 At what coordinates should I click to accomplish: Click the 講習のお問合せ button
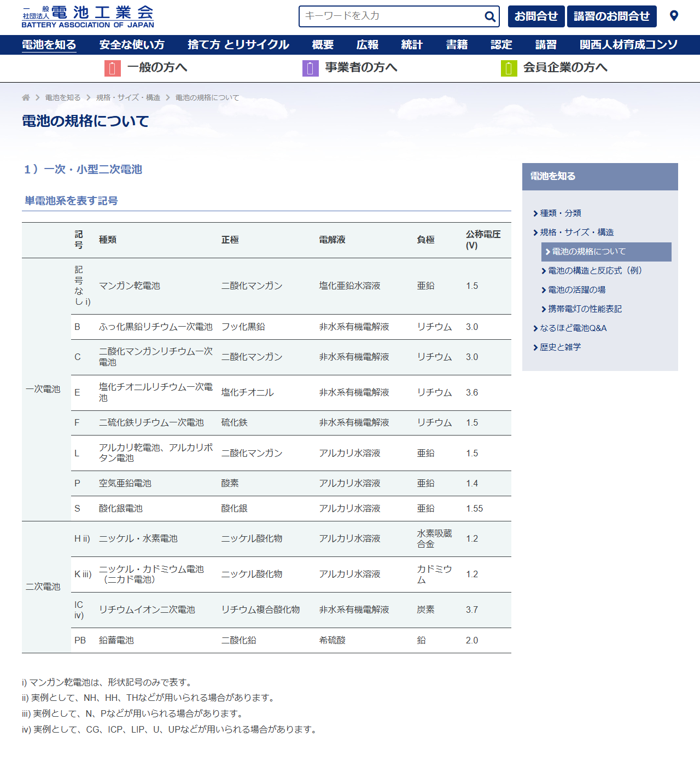click(x=612, y=16)
